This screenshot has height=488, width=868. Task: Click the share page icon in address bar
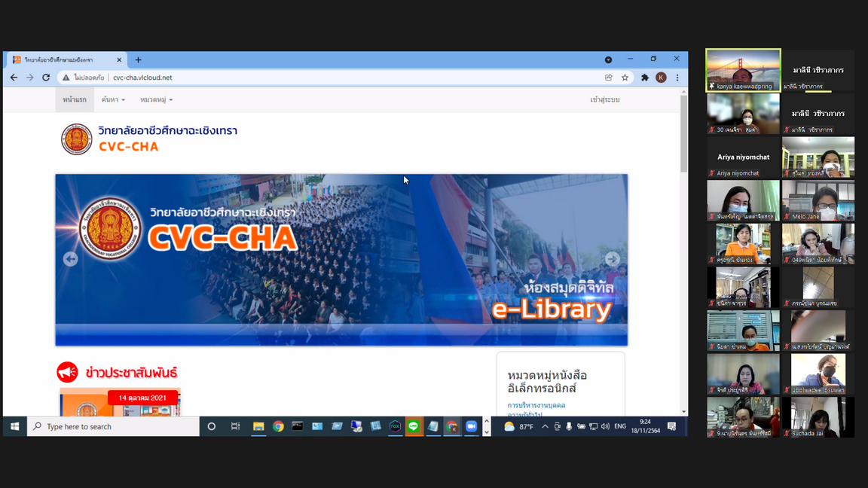point(608,78)
